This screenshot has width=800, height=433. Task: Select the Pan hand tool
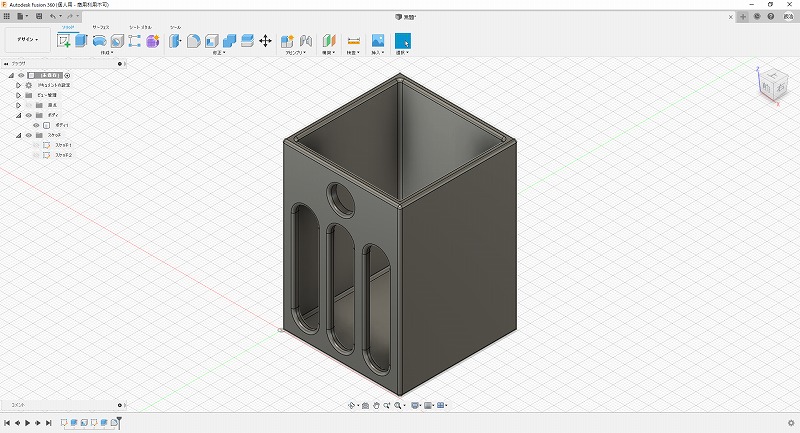[375, 405]
